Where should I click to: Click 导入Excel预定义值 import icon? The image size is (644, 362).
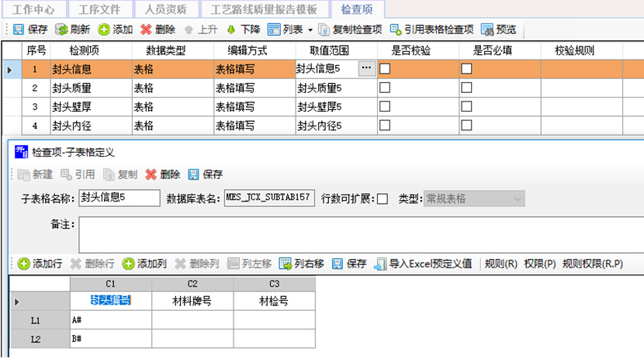(x=381, y=264)
